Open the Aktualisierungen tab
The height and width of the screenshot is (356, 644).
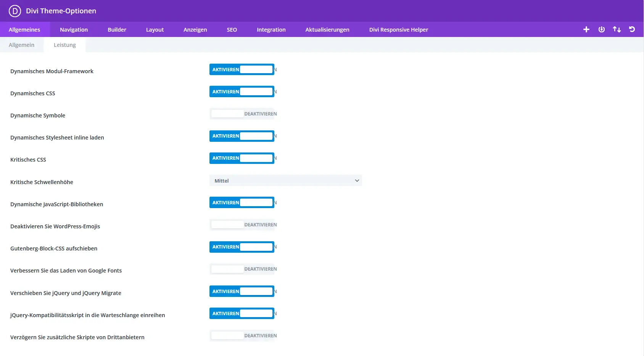[x=327, y=29]
